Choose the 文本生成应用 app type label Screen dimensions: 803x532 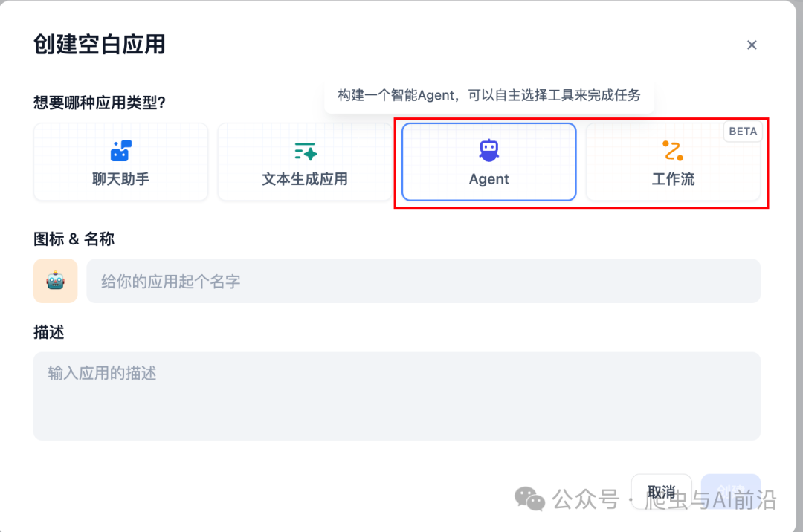305,179
